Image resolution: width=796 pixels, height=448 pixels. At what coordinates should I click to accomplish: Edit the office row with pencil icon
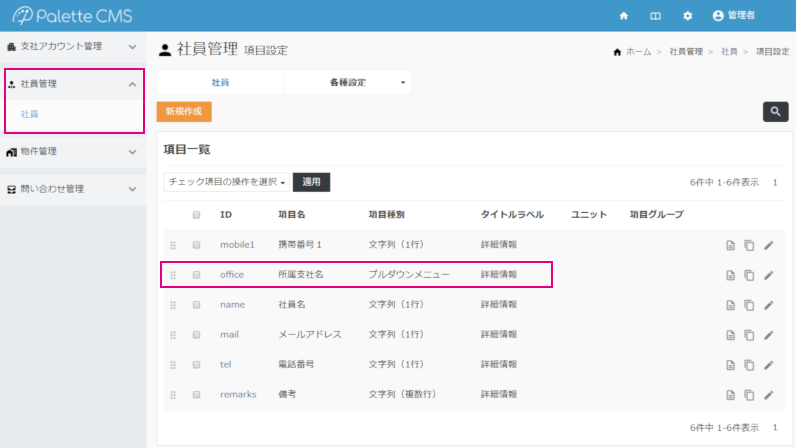tap(769, 275)
